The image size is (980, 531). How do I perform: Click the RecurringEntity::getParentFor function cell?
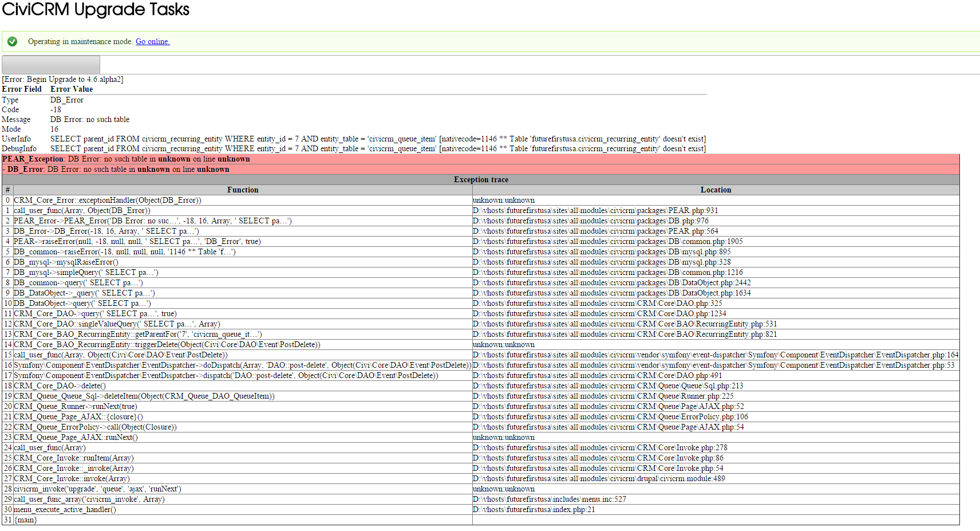[x=243, y=335]
